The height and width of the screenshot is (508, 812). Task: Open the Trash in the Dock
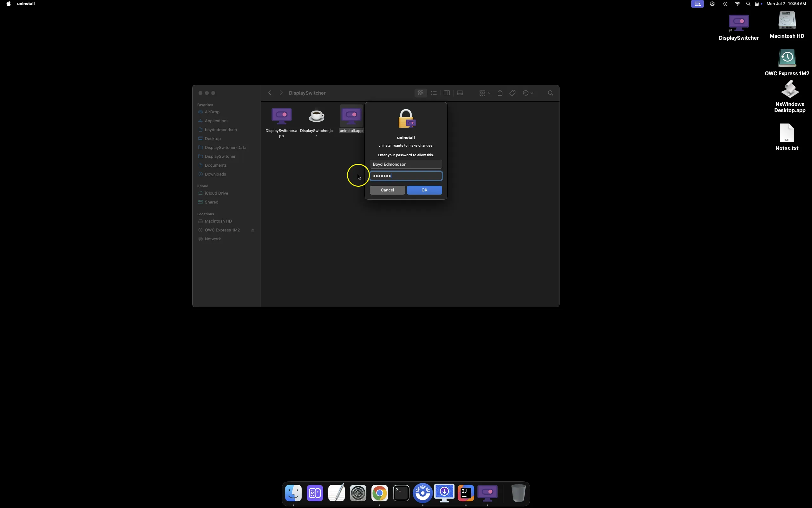pos(518,493)
